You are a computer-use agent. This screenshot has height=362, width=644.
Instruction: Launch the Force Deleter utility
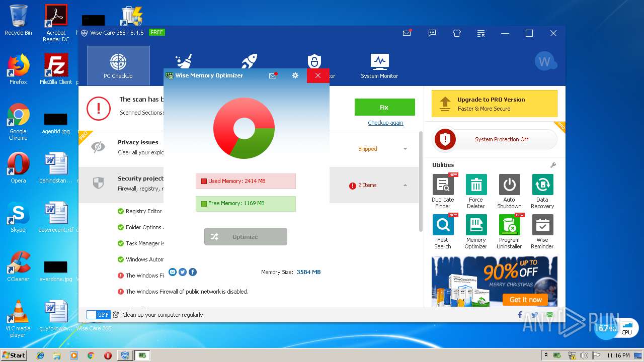(476, 192)
